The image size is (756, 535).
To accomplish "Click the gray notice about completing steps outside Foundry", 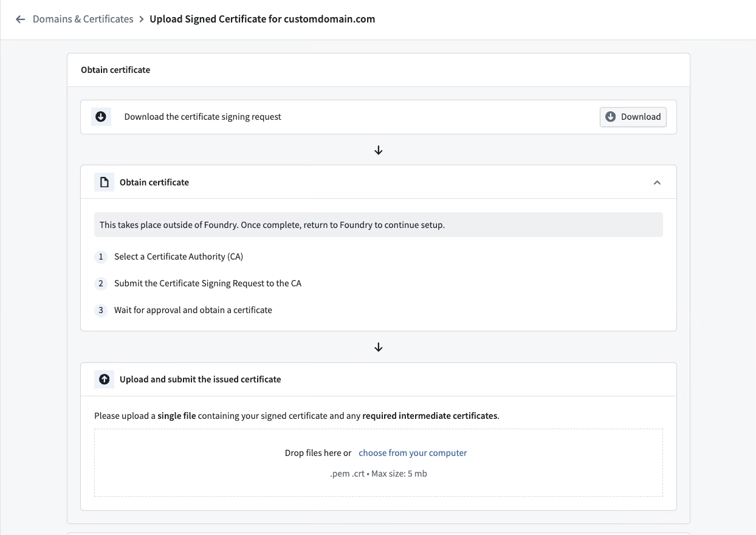I will (378, 224).
